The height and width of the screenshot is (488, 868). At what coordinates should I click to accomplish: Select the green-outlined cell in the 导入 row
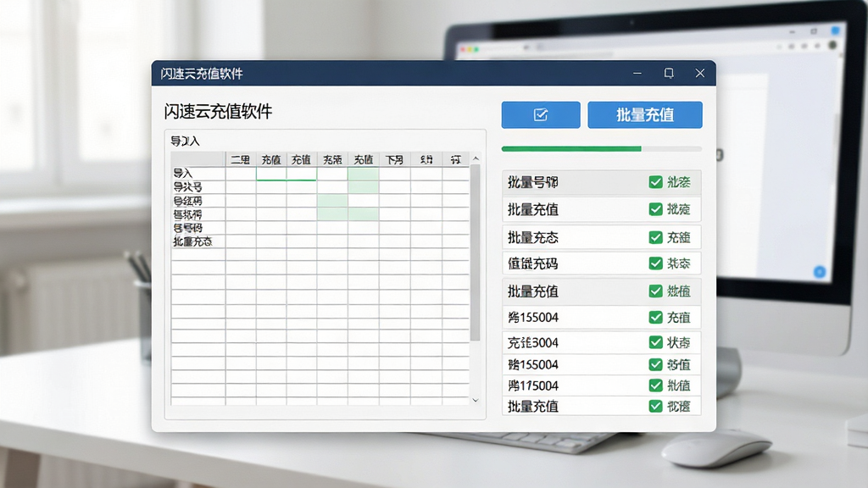287,174
